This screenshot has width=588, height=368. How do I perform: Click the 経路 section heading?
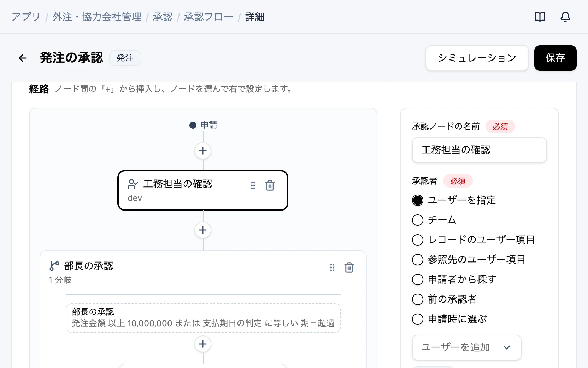click(x=39, y=89)
